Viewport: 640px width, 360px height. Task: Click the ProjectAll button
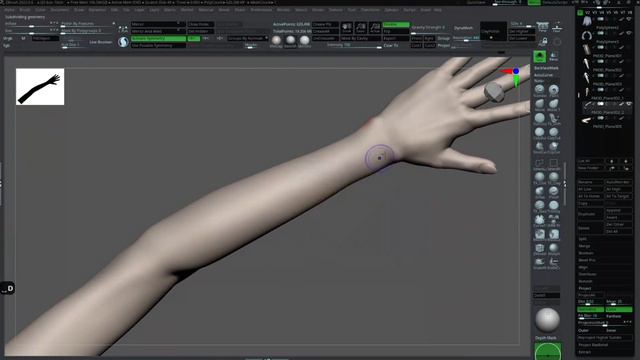pyautogui.click(x=590, y=295)
